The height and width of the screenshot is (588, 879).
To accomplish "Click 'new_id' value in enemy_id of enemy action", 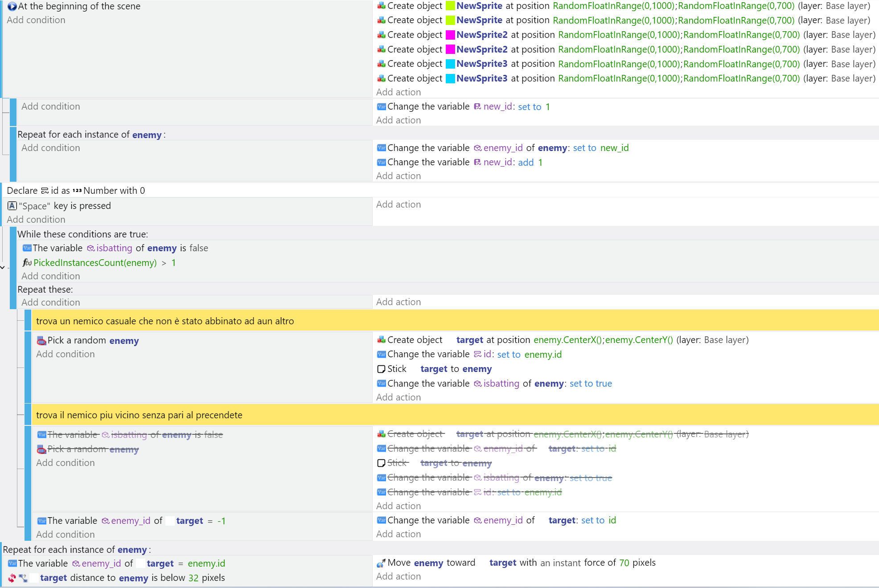I will click(x=614, y=148).
